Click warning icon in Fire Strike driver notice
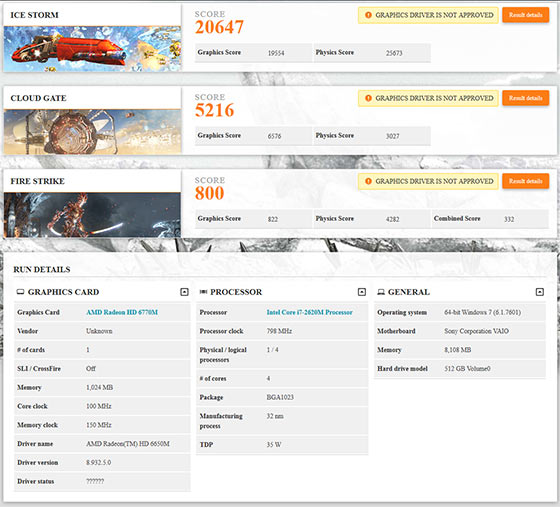This screenshot has height=507, width=560. coord(368,181)
